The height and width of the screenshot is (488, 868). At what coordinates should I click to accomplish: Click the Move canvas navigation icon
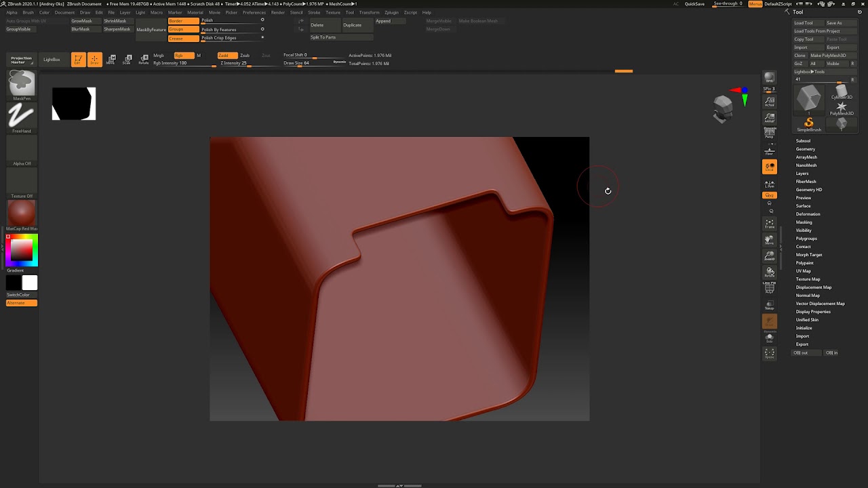point(769,240)
